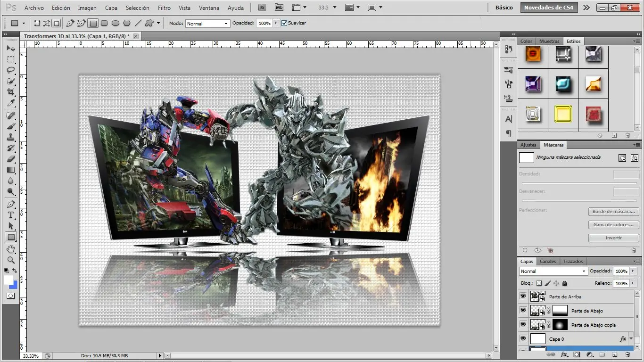Hide the Parte de Arriba layer
644x362 pixels.
point(523,296)
